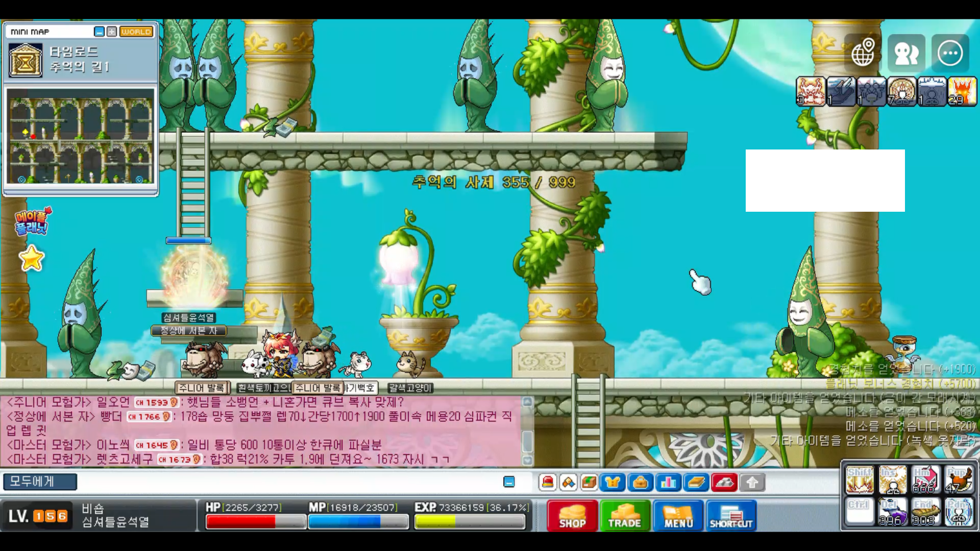Click the buff icon showing a group of figures
Screen dimensions: 980x551
click(871, 91)
